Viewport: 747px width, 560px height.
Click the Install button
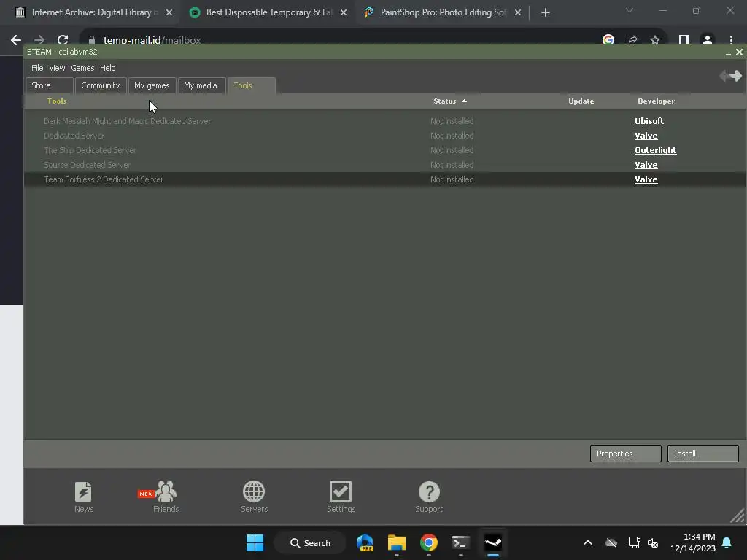click(703, 454)
